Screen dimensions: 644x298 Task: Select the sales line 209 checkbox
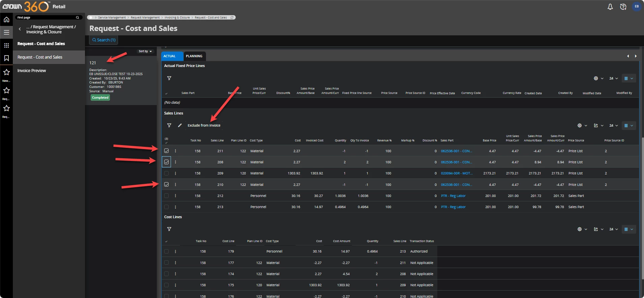point(167,173)
